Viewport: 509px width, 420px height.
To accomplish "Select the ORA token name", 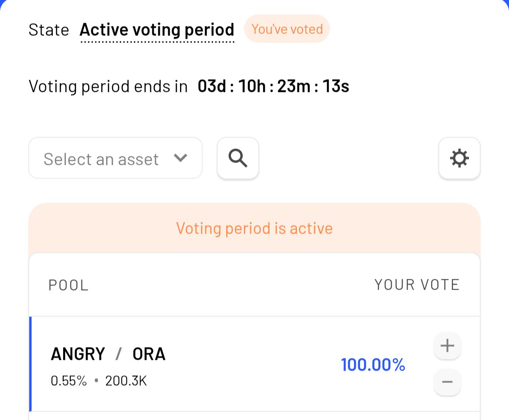I will coord(149,354).
